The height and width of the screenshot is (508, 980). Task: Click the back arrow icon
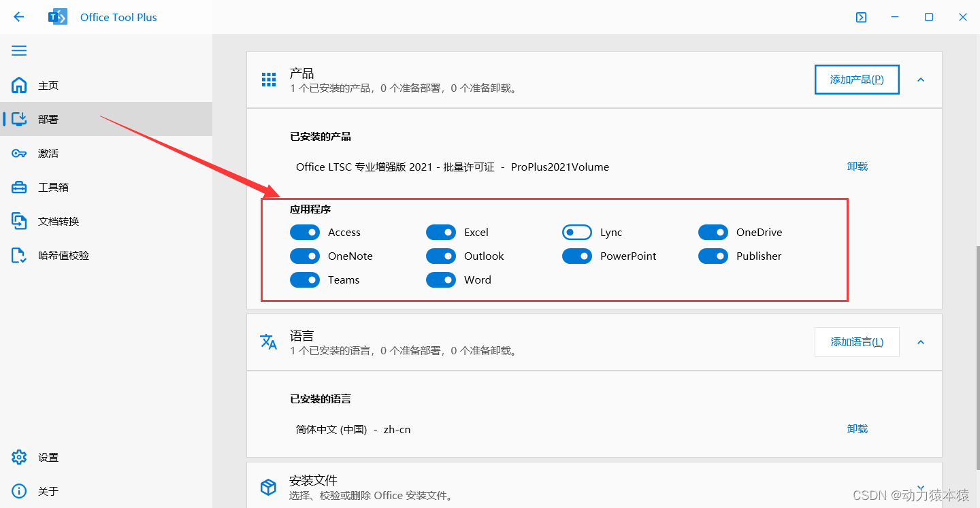click(19, 17)
